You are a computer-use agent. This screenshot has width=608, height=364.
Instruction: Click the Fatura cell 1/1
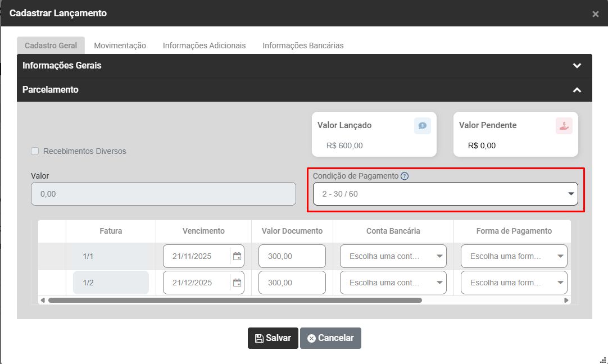(x=111, y=256)
